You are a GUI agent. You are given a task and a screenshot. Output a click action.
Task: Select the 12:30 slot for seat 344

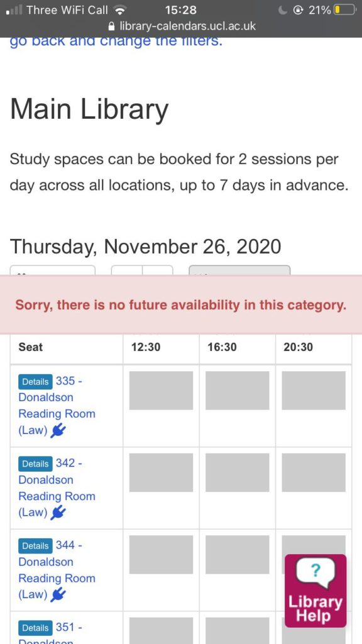pos(161,555)
